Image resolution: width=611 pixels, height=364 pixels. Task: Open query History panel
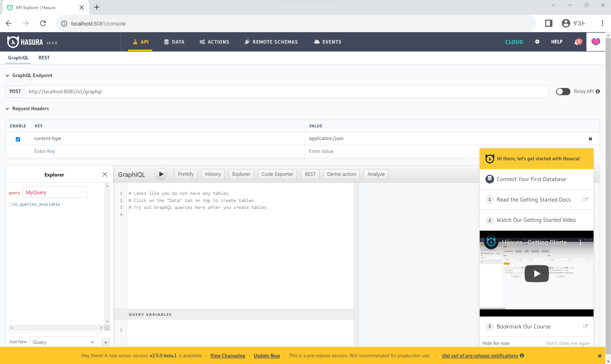coord(213,174)
